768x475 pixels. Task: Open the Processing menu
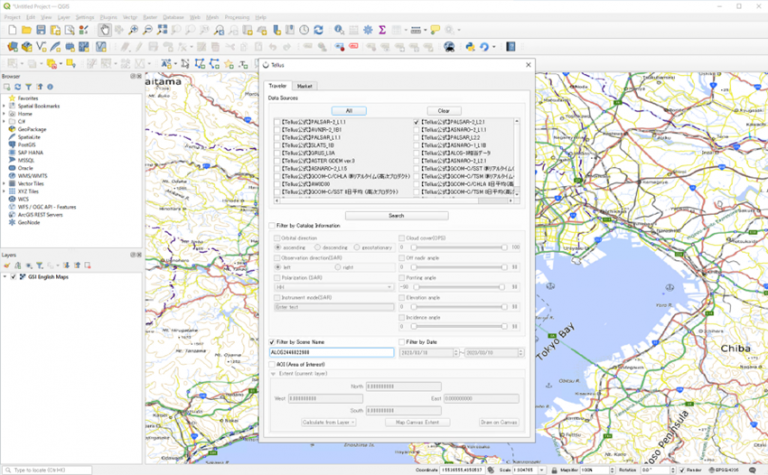point(237,17)
